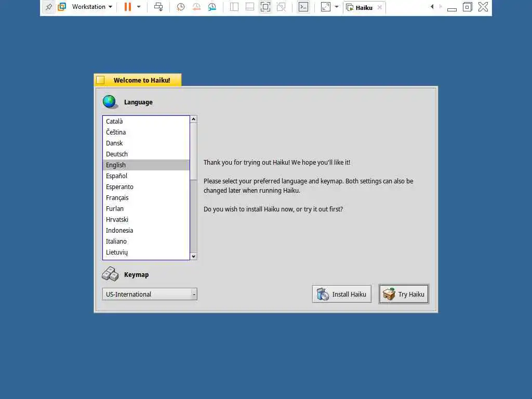The image size is (532, 399).
Task: Pin the VMware toolbar
Action: tap(49, 7)
